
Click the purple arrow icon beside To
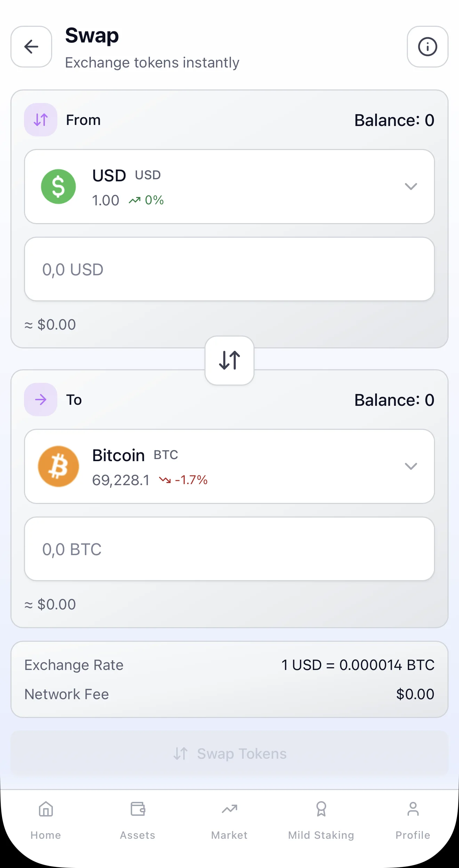41,400
